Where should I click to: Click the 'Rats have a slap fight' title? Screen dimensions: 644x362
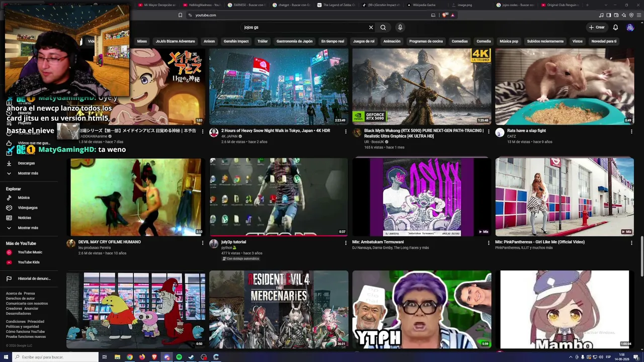[x=526, y=131]
